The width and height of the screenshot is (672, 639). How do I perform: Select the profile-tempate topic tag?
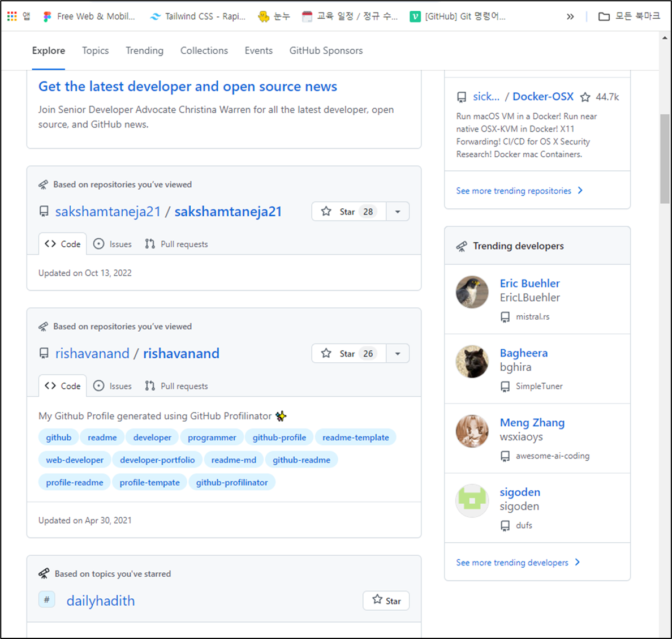pos(149,482)
